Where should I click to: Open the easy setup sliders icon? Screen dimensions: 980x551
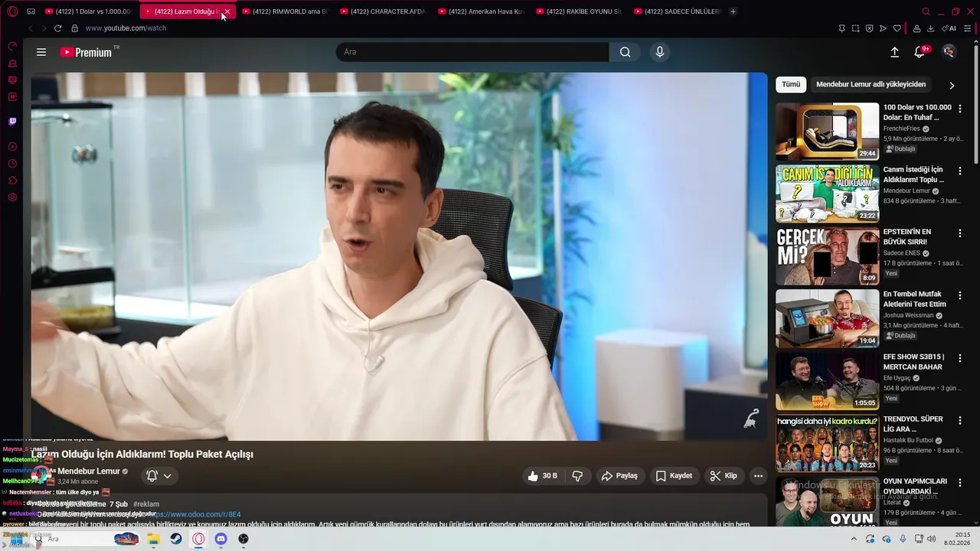tap(967, 28)
